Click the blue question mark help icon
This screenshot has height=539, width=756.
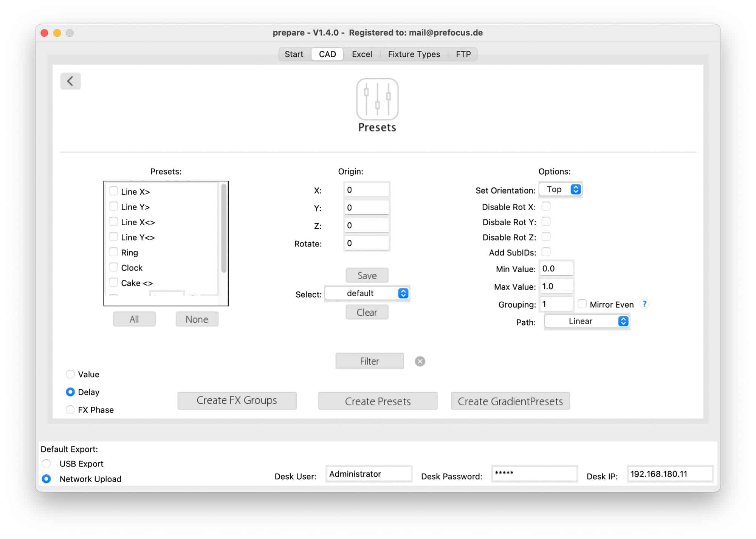(x=644, y=304)
